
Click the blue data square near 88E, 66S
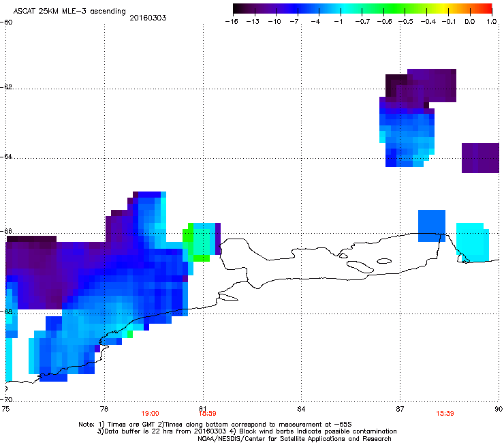coord(432,226)
